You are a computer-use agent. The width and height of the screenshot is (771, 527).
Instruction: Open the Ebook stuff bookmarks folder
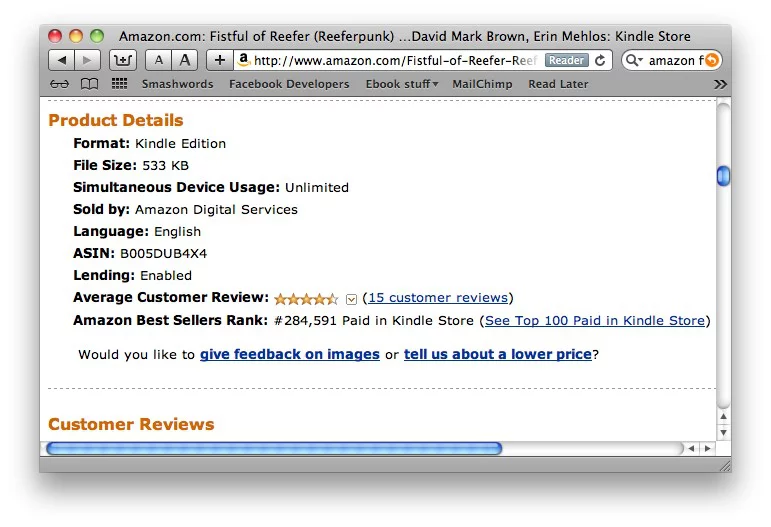402,84
